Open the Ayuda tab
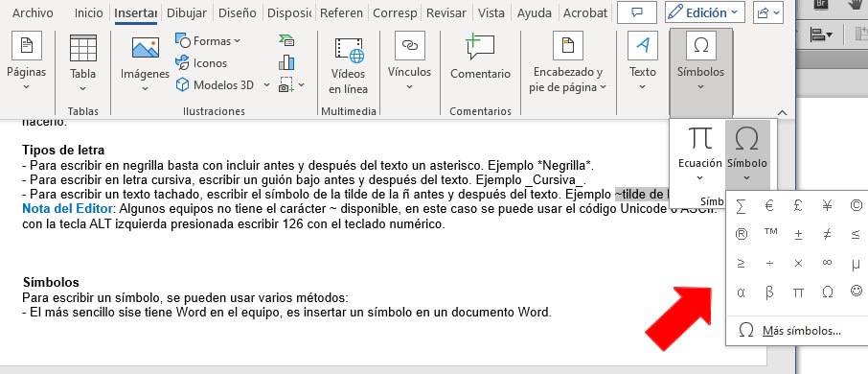The height and width of the screenshot is (374, 868). pyautogui.click(x=534, y=12)
